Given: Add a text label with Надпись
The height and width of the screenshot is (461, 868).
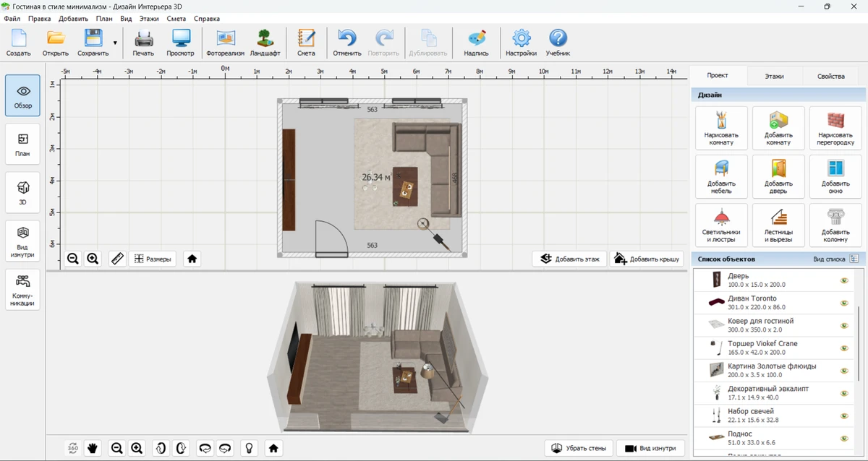Looking at the screenshot, I should [x=476, y=43].
